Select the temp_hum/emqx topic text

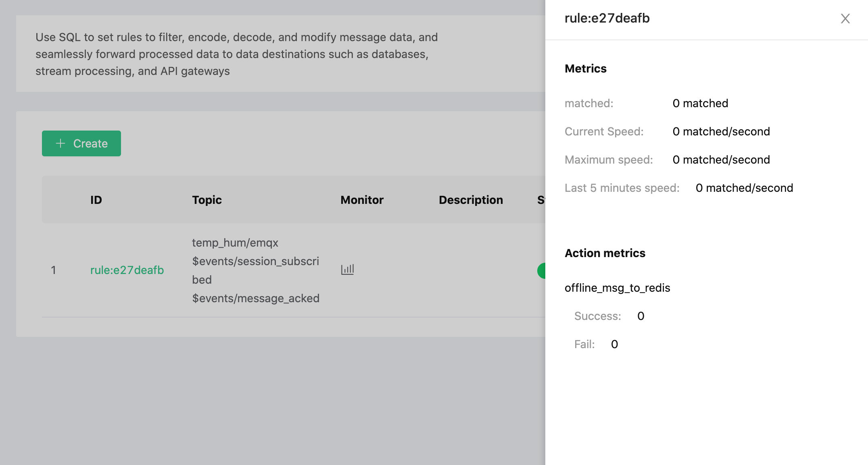pyautogui.click(x=235, y=243)
